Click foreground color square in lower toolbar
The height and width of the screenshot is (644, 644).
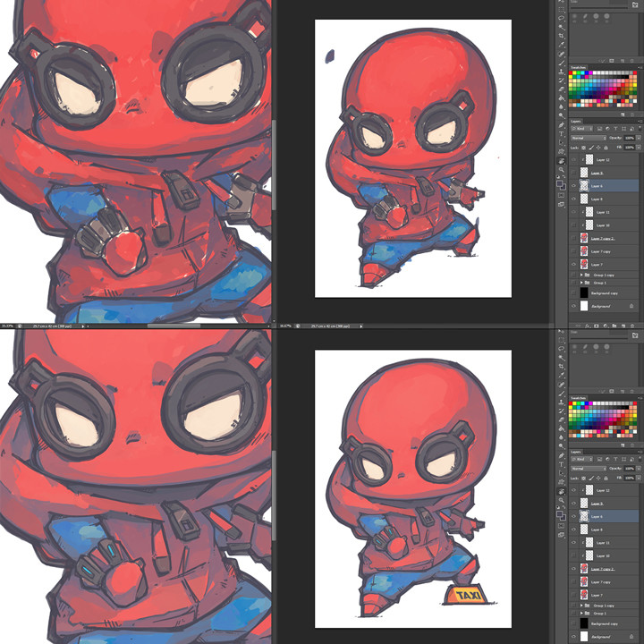pos(559,514)
